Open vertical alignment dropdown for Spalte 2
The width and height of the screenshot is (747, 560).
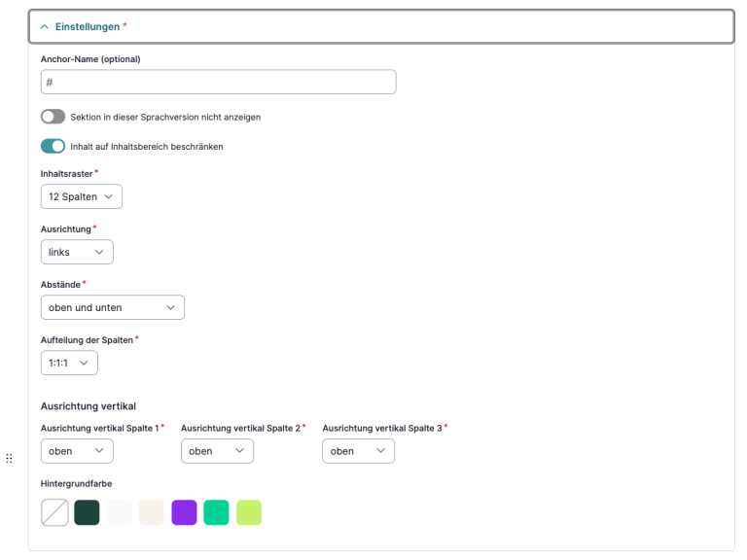(x=217, y=451)
